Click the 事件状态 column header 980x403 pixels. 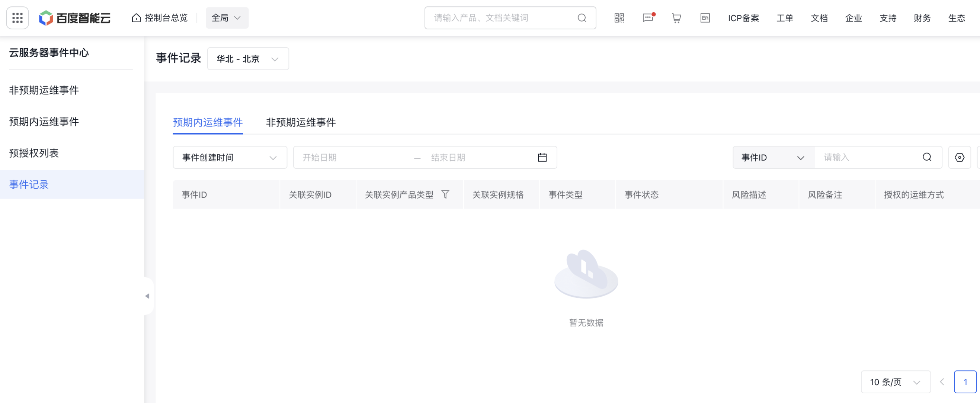tap(669, 195)
